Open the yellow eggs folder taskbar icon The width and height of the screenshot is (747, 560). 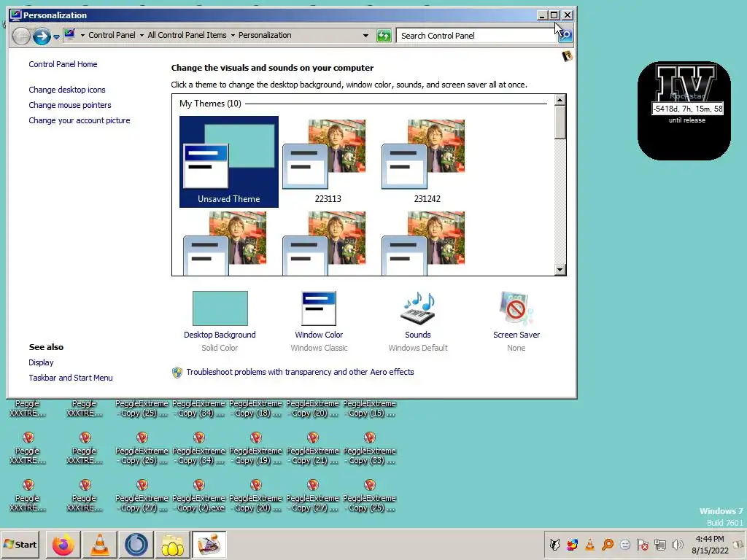[x=172, y=544]
